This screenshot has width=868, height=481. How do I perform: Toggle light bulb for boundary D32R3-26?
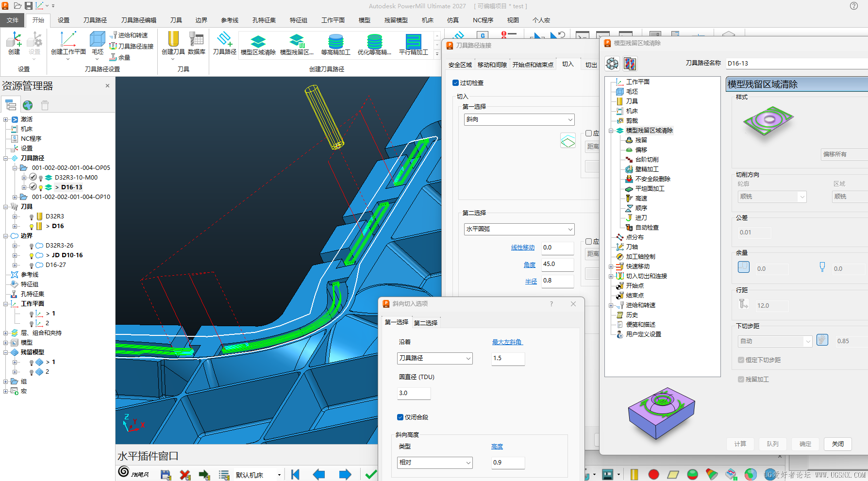[32, 246]
